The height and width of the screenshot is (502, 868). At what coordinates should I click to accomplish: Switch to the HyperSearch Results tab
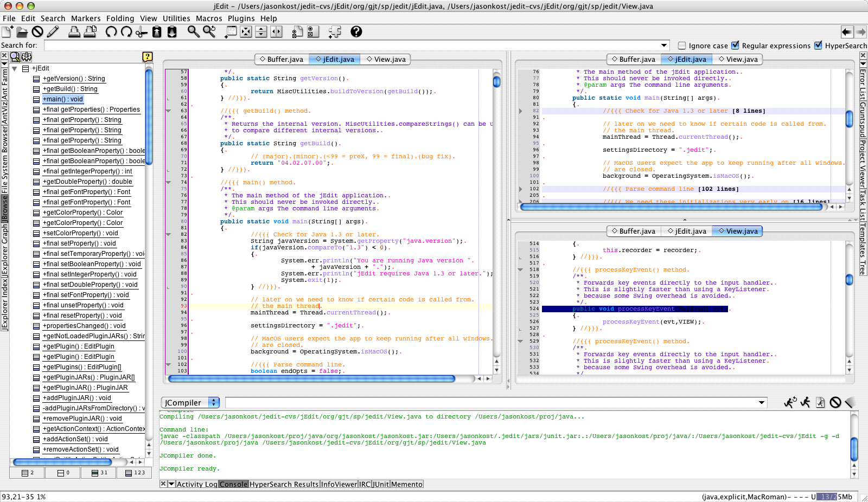coord(284,484)
